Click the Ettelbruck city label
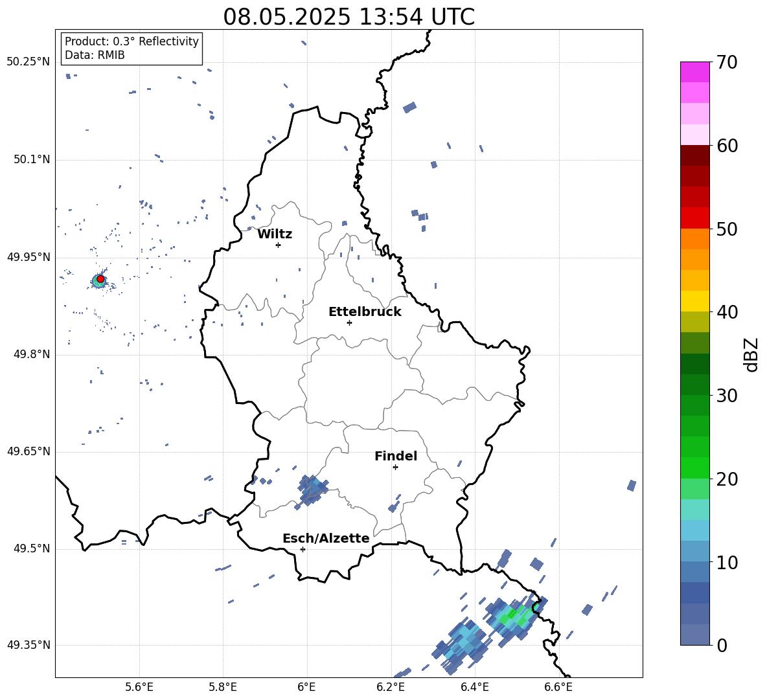The height and width of the screenshot is (700, 767). 365,312
